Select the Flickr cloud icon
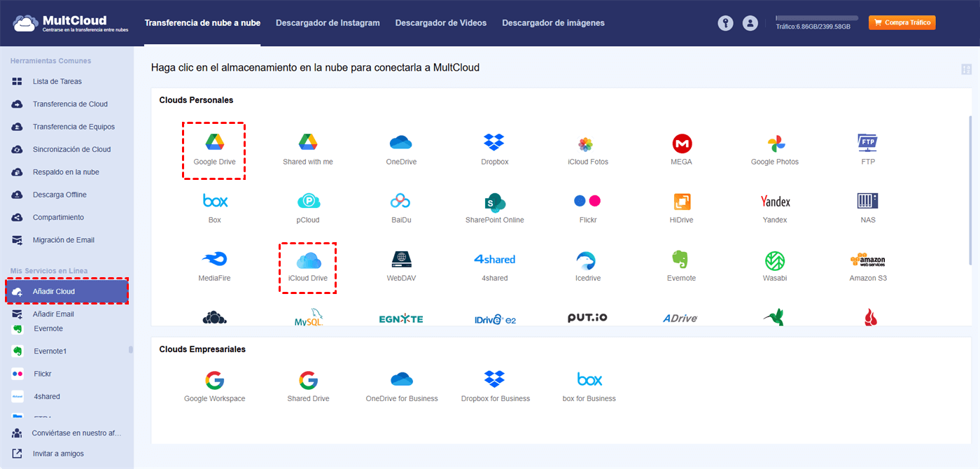The height and width of the screenshot is (469, 980). point(587,201)
